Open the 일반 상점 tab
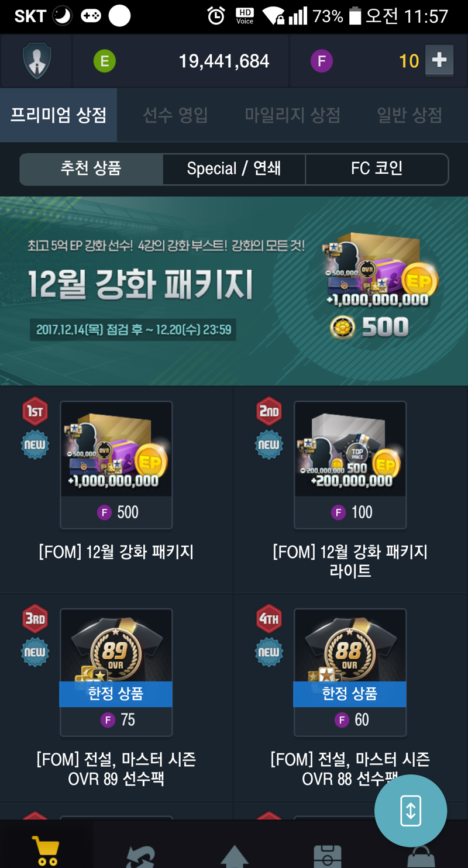 pos(409,115)
